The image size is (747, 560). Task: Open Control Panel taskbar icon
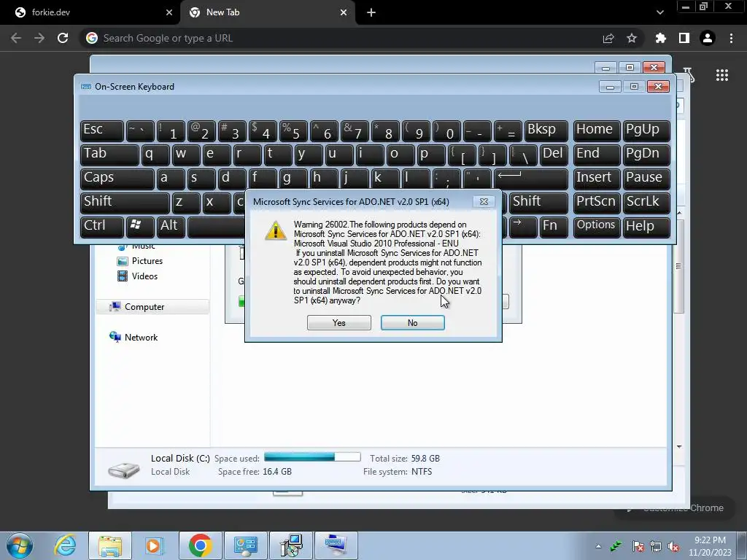click(x=245, y=545)
